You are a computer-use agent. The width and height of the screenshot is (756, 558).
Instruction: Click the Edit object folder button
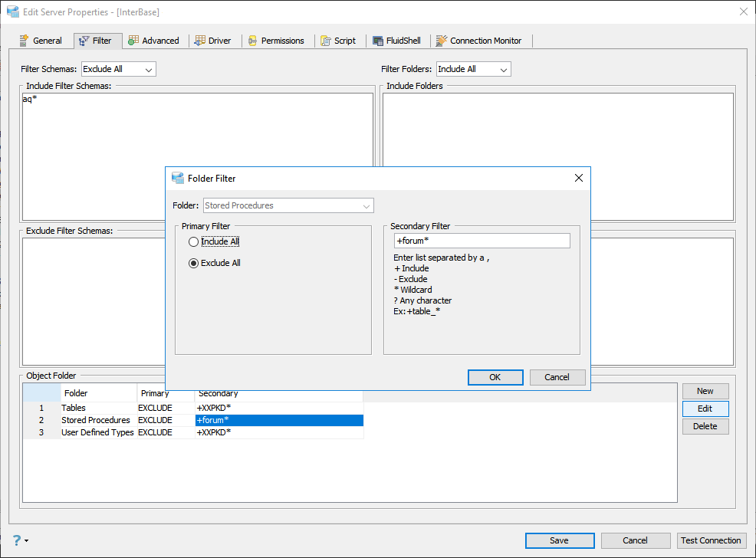(x=705, y=409)
